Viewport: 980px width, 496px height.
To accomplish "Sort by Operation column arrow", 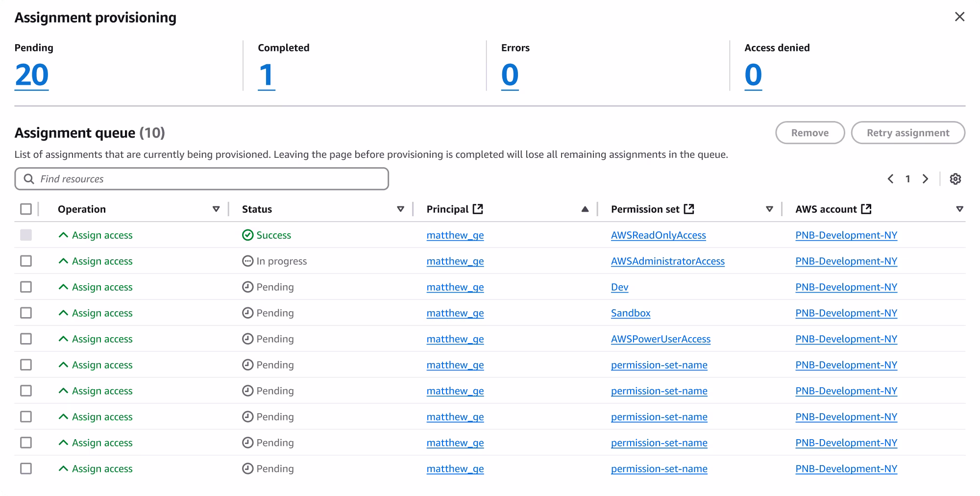I will (216, 209).
